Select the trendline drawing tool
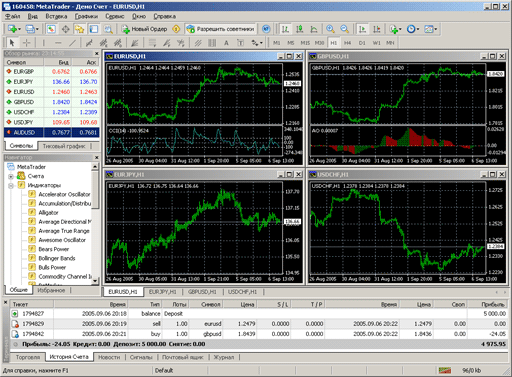The height and width of the screenshot is (377, 512). [72, 43]
